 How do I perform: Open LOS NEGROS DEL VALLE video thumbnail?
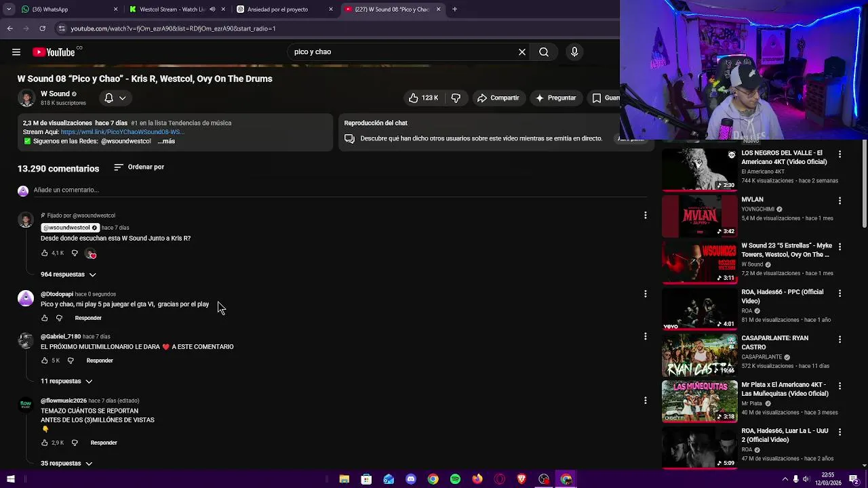tap(699, 169)
